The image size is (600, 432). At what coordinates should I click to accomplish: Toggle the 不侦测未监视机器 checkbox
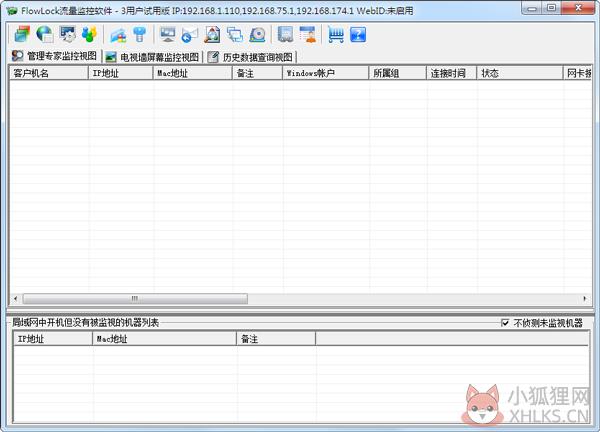(505, 323)
